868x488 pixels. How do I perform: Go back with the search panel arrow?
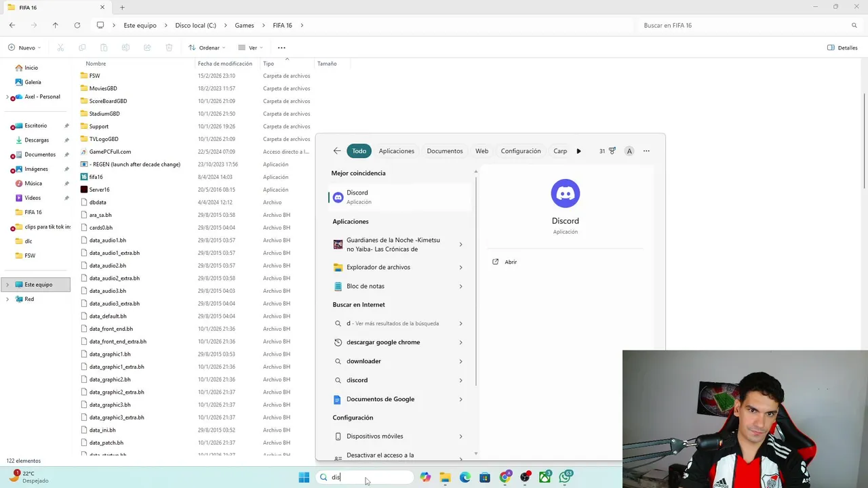(337, 151)
